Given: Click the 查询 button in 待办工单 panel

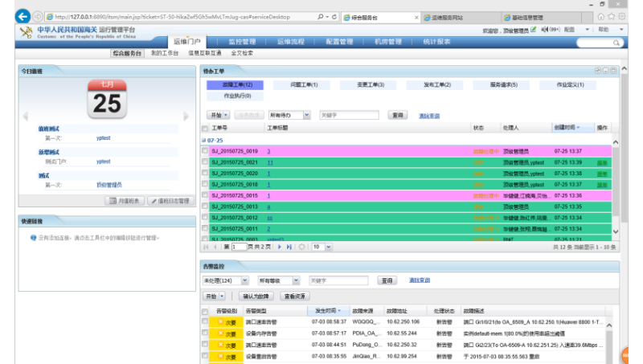Looking at the screenshot, I should (x=398, y=115).
